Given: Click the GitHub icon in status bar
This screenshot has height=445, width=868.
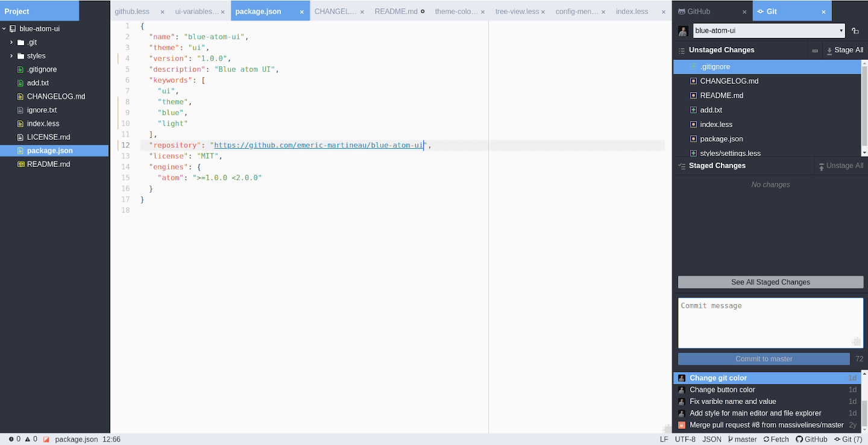Looking at the screenshot, I should 799,440.
